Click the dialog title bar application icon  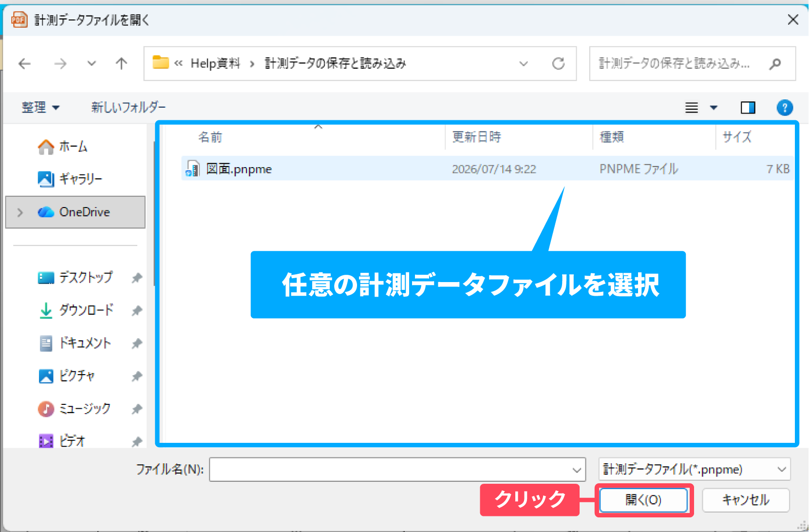[x=19, y=19]
